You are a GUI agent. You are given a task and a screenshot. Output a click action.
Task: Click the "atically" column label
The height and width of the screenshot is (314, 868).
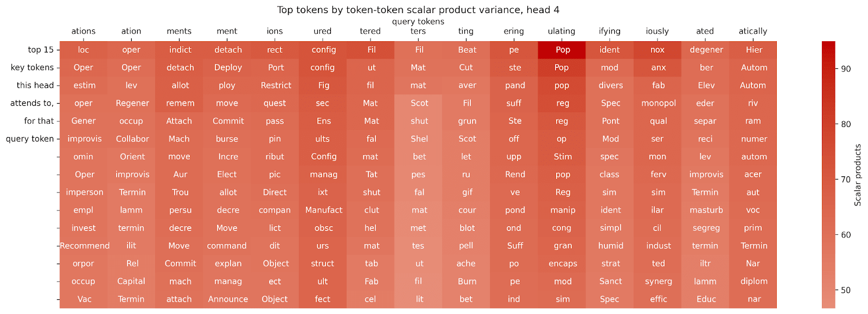752,31
